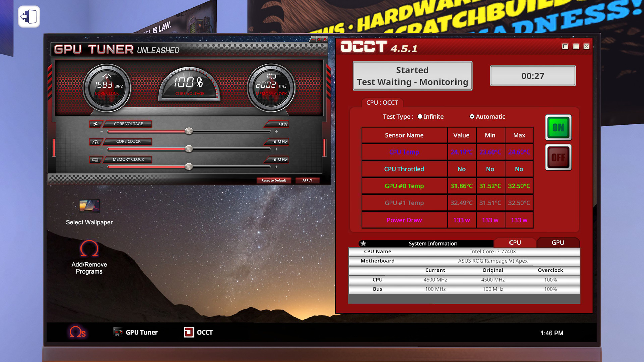Toggle the OFF button in OCCT
This screenshot has height=362, width=644.
(x=558, y=157)
